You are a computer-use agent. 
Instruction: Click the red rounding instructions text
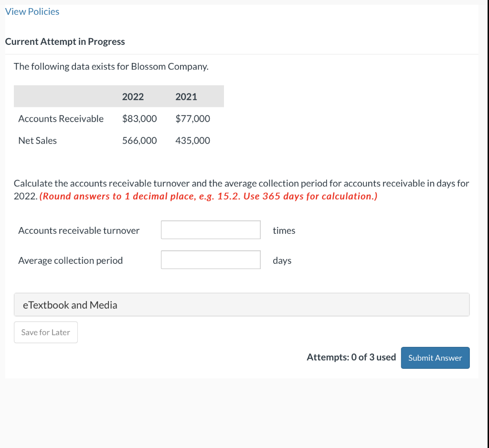click(x=209, y=196)
